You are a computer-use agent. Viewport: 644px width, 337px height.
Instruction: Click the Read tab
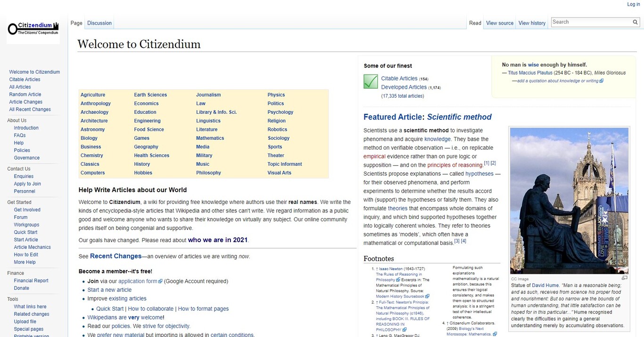pyautogui.click(x=475, y=23)
